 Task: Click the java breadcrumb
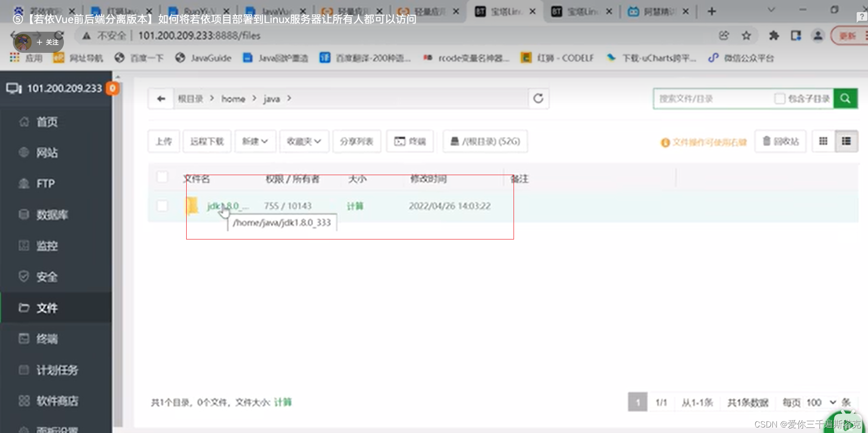[x=271, y=99]
